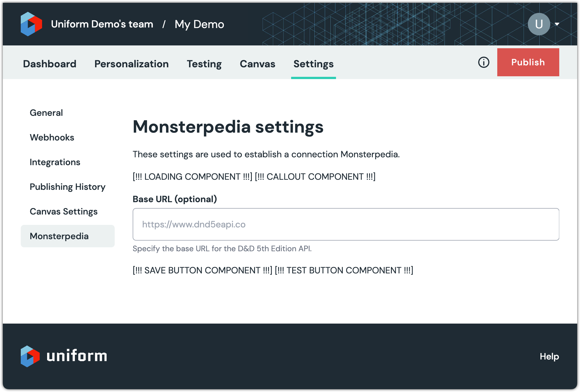580x392 pixels.
Task: Go to the Testing tab
Action: [x=204, y=64]
